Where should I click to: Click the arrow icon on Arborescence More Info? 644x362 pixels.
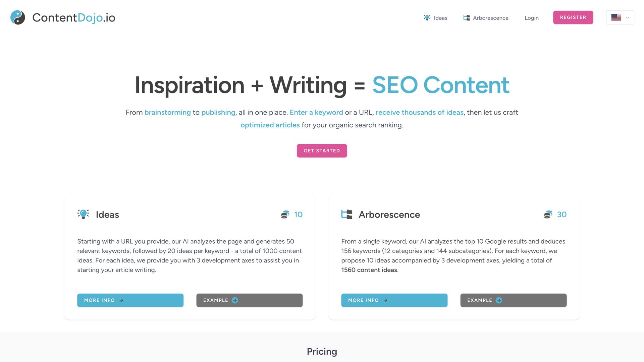coord(386,300)
